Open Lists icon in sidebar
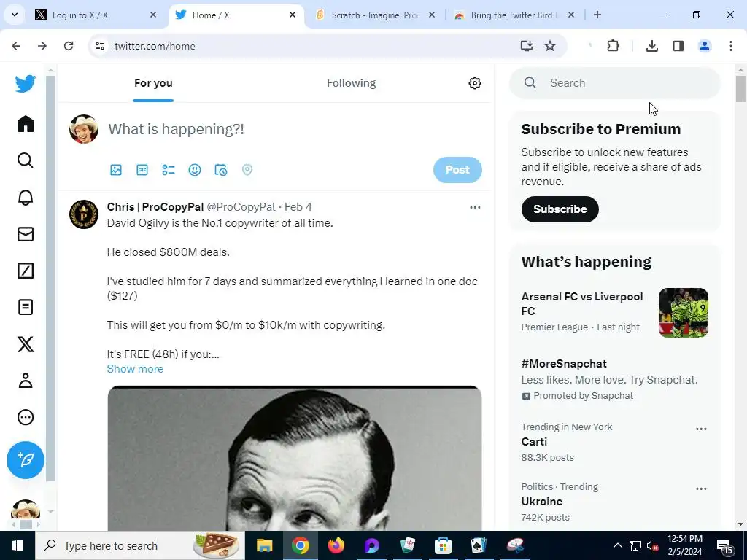Image resolution: width=747 pixels, height=560 pixels. click(26, 307)
